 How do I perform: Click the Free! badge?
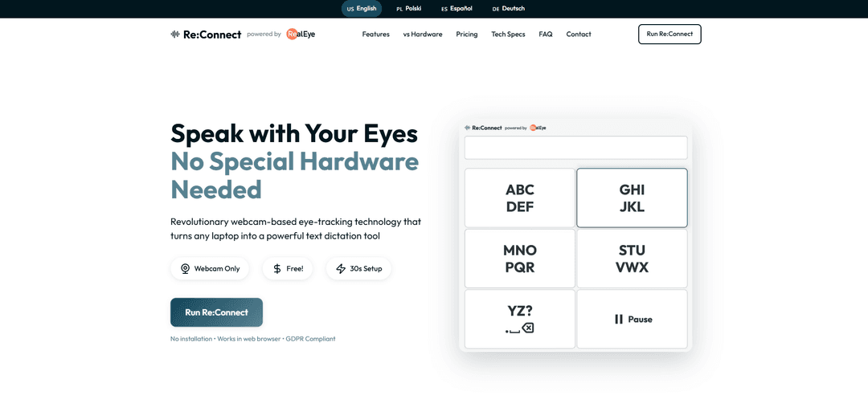(288, 269)
